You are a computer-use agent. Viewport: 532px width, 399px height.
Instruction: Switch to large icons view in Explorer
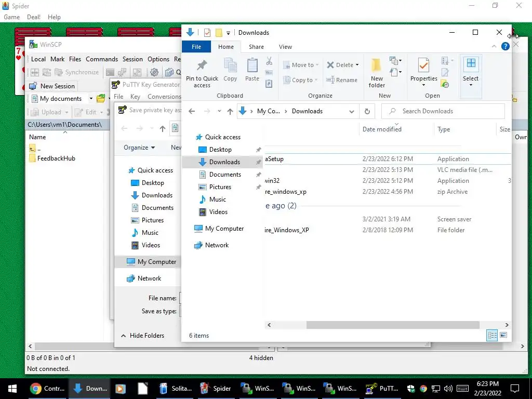click(503, 335)
